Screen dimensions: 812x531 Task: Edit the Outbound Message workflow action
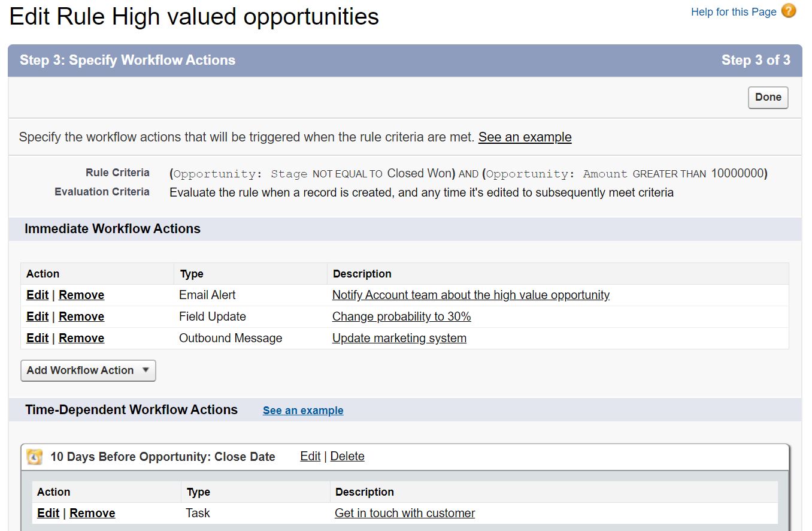tap(37, 338)
